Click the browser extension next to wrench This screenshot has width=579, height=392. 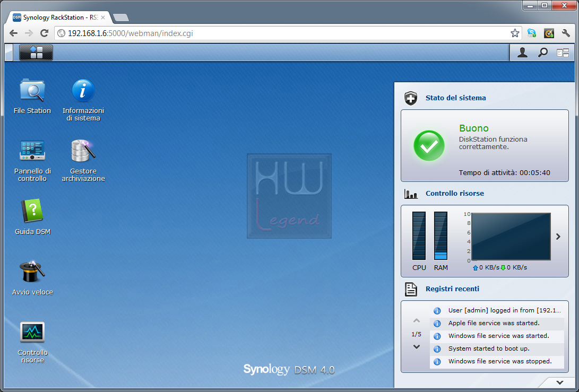(x=549, y=33)
